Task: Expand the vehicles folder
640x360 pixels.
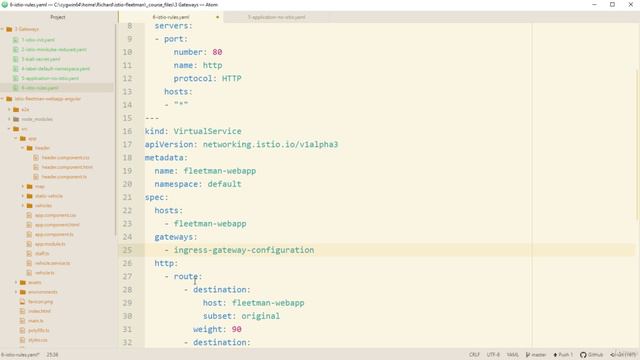Action: pos(23,206)
